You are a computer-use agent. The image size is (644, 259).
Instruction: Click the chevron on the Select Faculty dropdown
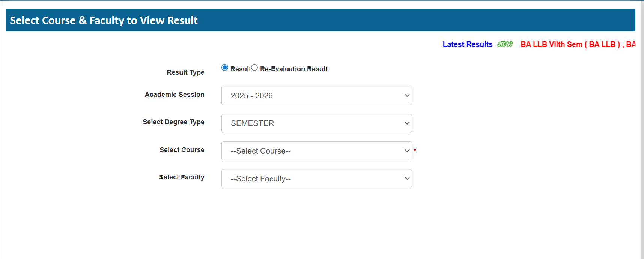click(407, 178)
